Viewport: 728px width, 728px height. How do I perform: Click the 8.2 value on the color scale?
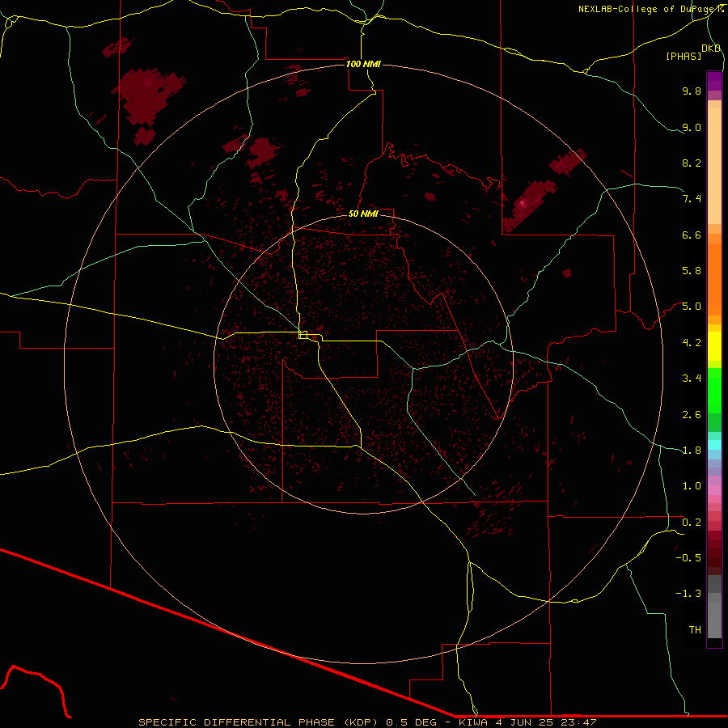click(x=692, y=163)
